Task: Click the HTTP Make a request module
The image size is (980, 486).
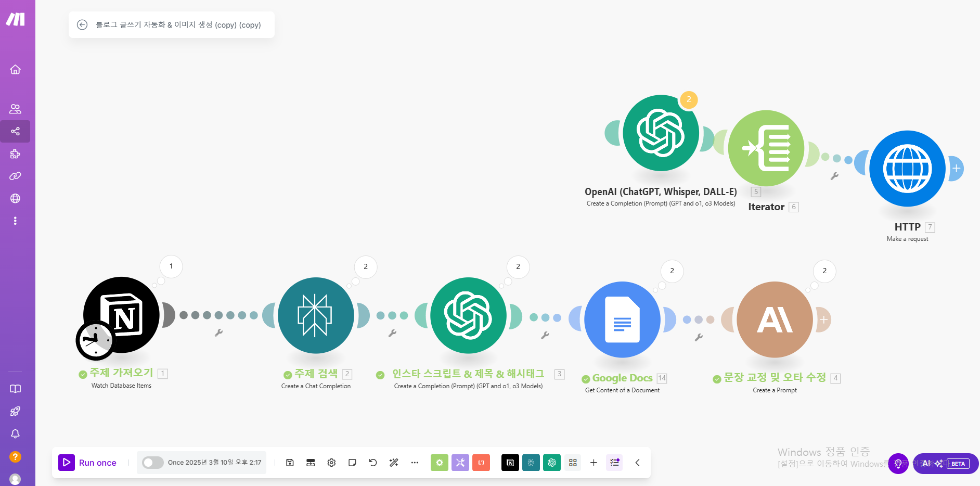Action: point(907,169)
